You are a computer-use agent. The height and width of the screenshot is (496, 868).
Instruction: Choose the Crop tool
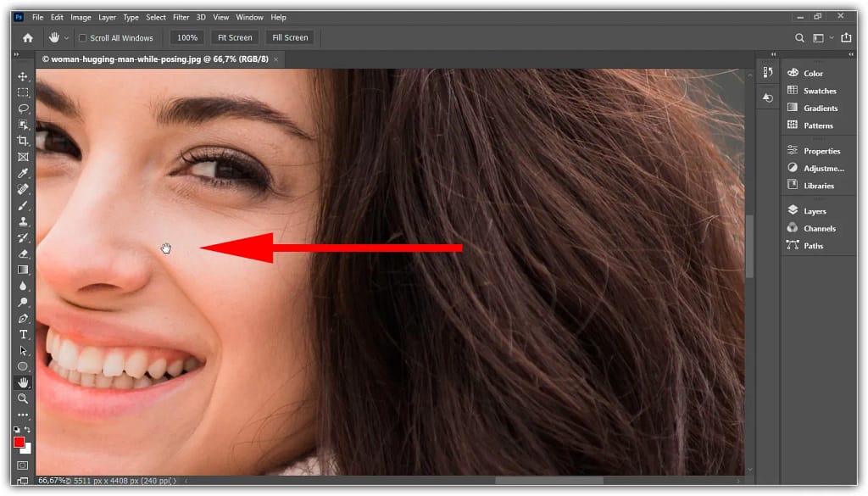[23, 141]
